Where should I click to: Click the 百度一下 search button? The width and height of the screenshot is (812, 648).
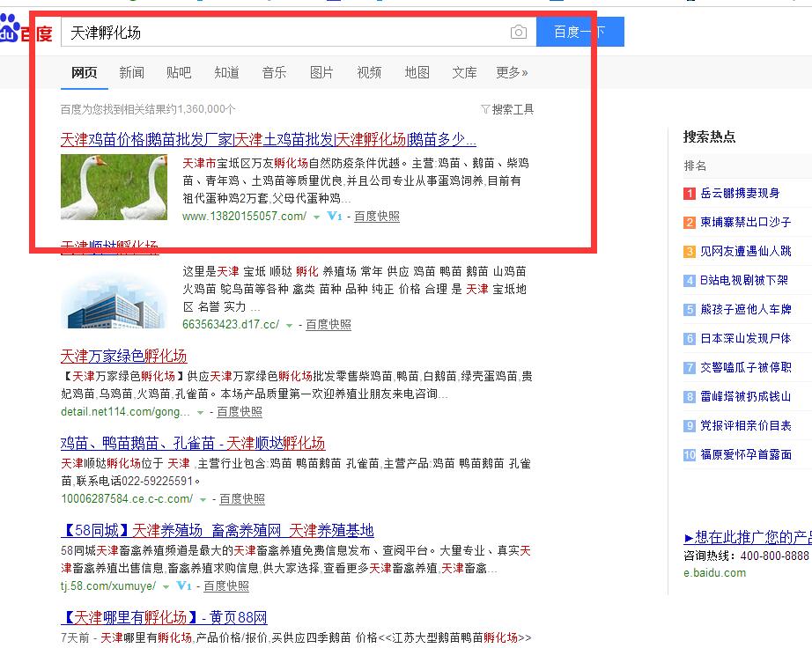(x=580, y=32)
